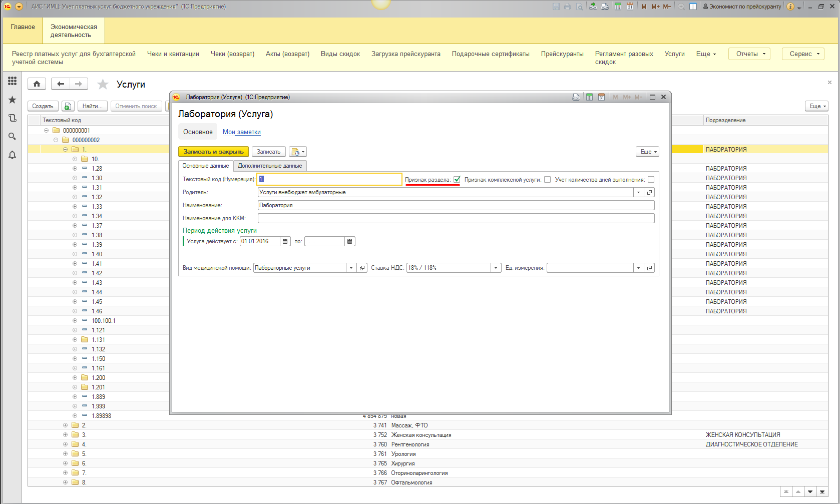840x504 pixels.
Task: Open the Ед. измерения dropdown arrow
Action: point(638,268)
